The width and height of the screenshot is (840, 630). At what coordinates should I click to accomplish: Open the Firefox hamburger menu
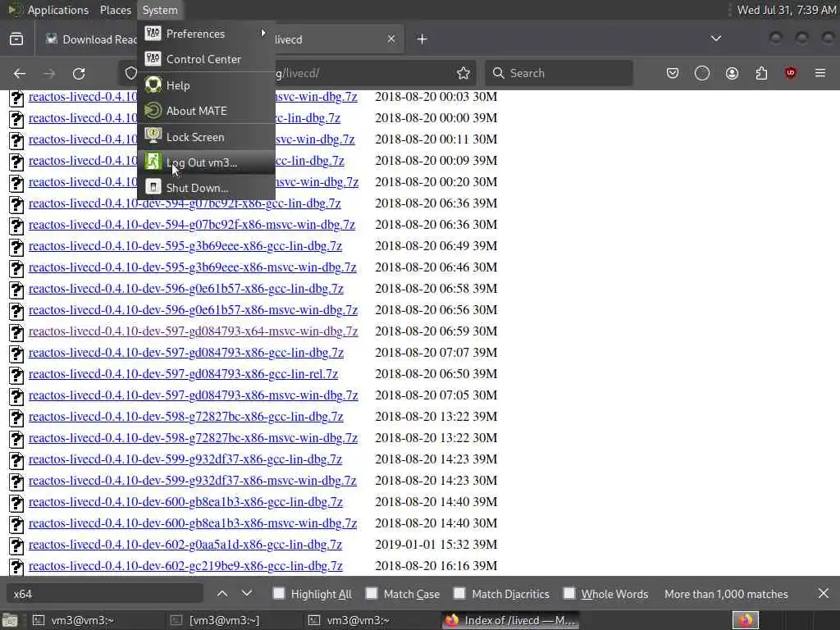pos(820,73)
